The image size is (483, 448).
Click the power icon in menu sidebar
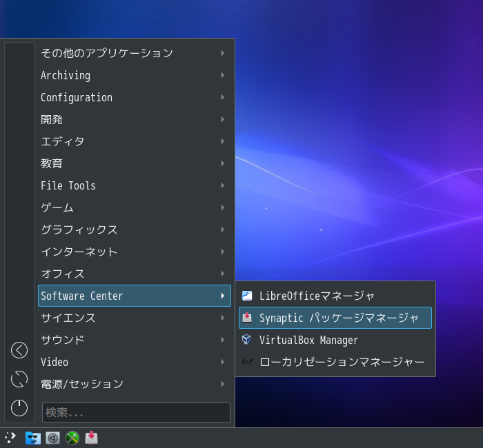[19, 408]
